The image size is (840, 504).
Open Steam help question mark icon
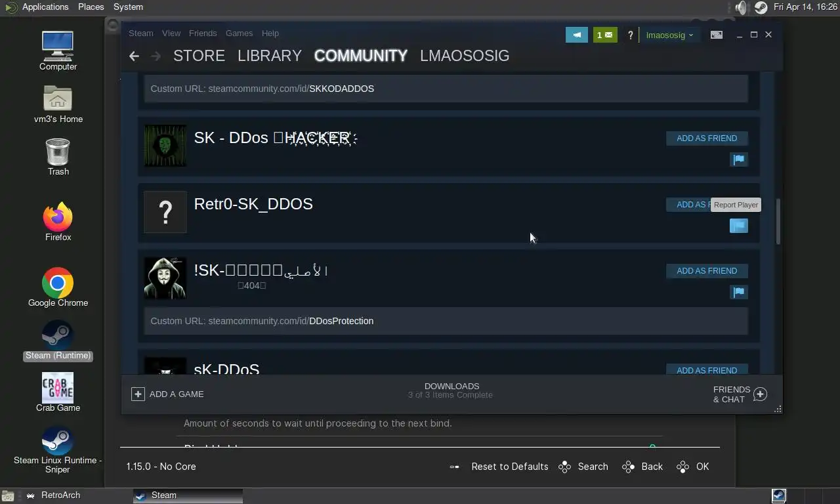point(630,35)
